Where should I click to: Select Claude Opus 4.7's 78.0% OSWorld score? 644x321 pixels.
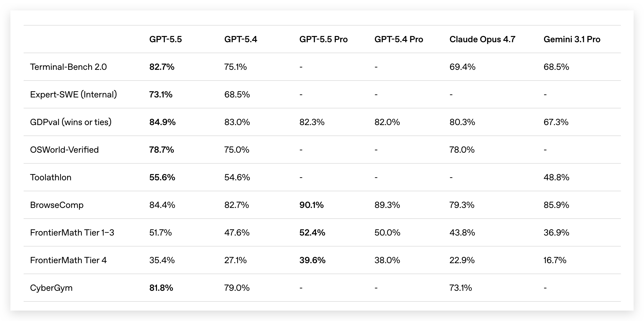tap(462, 150)
